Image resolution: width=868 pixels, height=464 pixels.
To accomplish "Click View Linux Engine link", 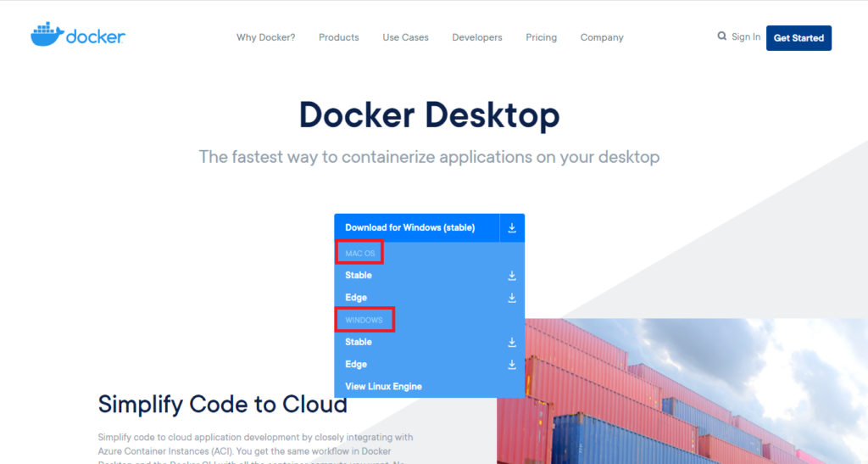I will tap(384, 386).
